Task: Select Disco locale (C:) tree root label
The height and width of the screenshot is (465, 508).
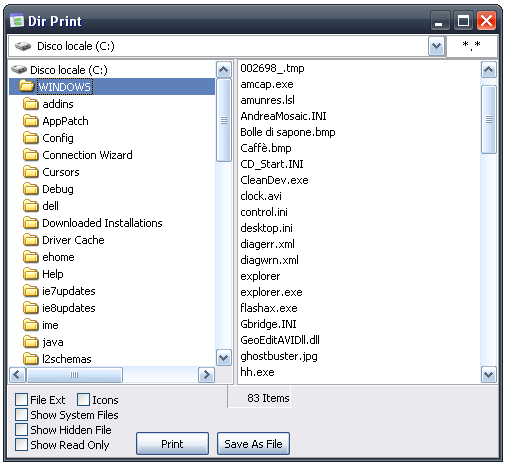Action: coord(69,70)
